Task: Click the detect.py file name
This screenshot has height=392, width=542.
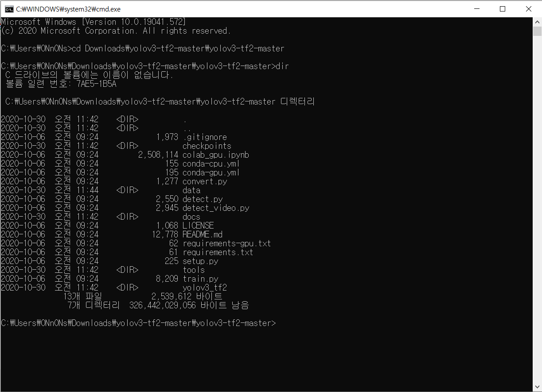Action: coord(203,199)
